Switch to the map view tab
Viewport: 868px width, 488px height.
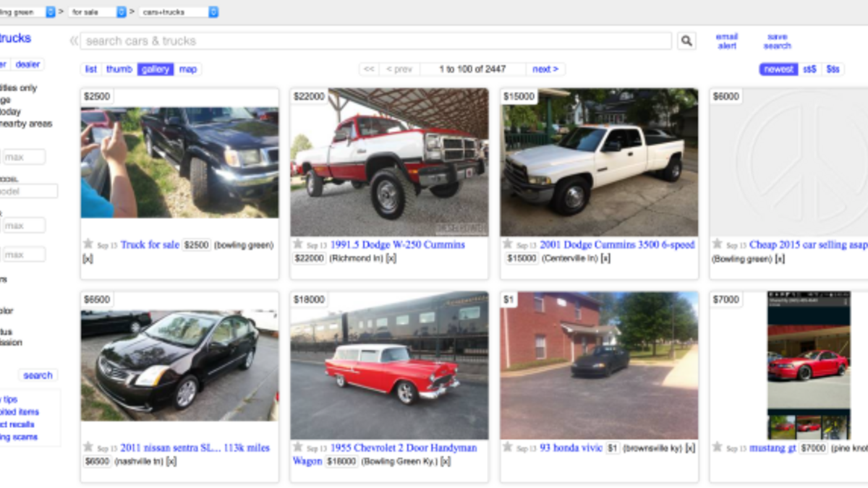(188, 69)
